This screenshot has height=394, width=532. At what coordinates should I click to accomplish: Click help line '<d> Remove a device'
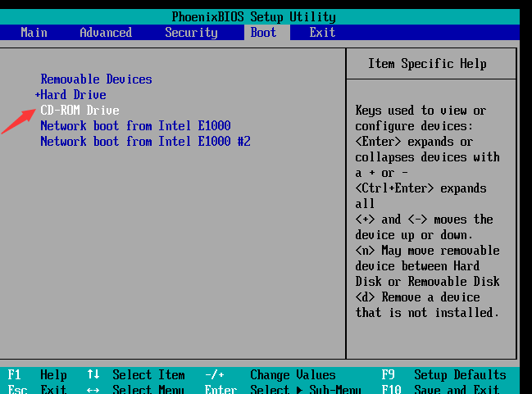[418, 297]
